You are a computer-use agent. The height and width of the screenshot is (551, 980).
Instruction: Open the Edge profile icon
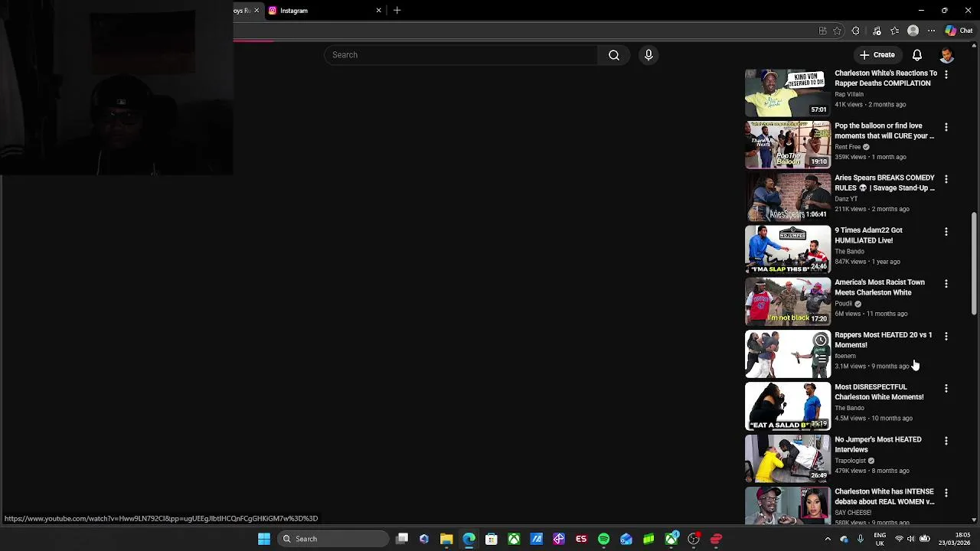tap(913, 31)
